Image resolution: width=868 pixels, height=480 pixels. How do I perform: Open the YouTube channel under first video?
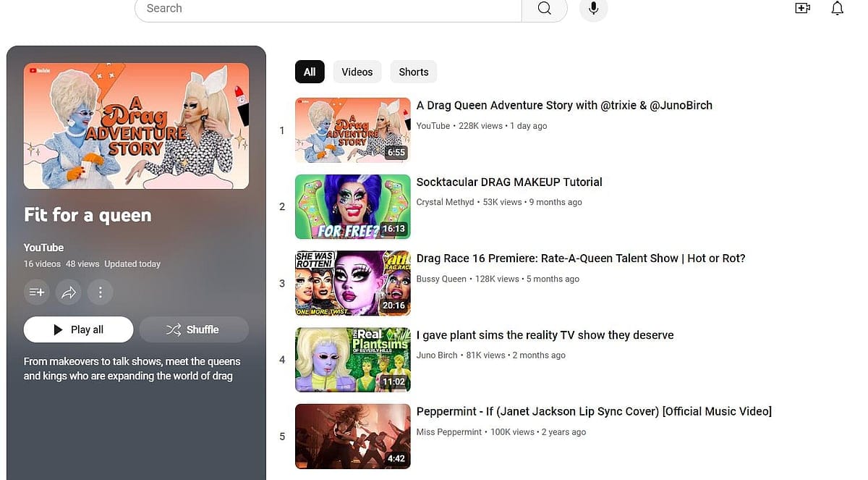pos(433,126)
